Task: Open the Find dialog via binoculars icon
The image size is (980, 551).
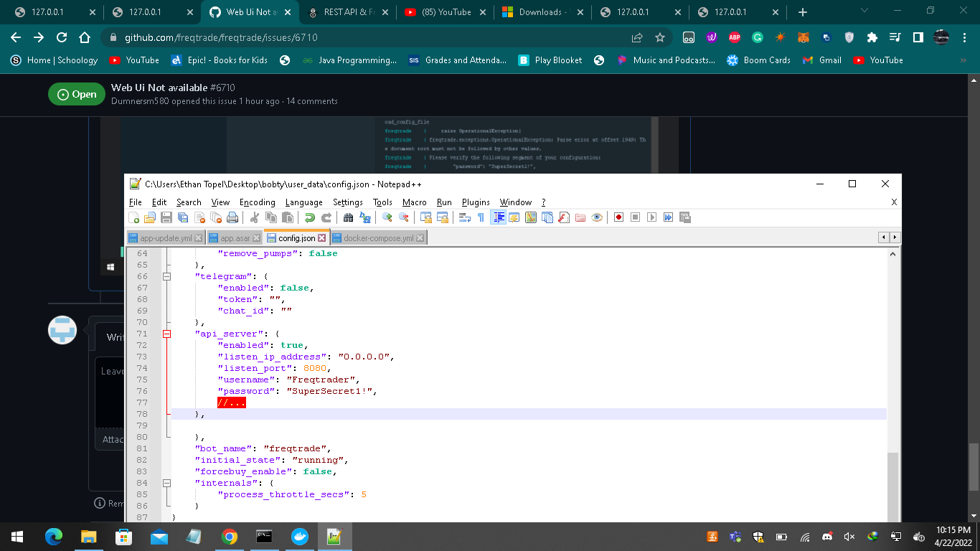Action: coord(347,217)
